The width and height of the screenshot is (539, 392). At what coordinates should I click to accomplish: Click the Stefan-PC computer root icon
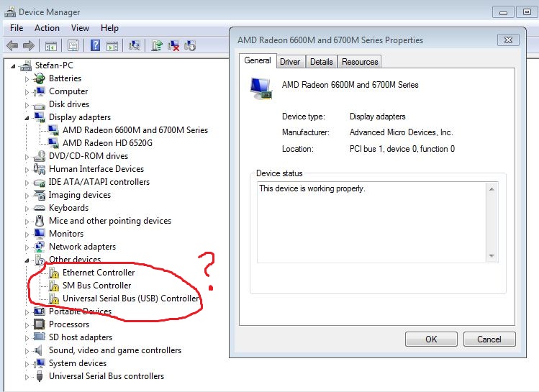click(25, 65)
